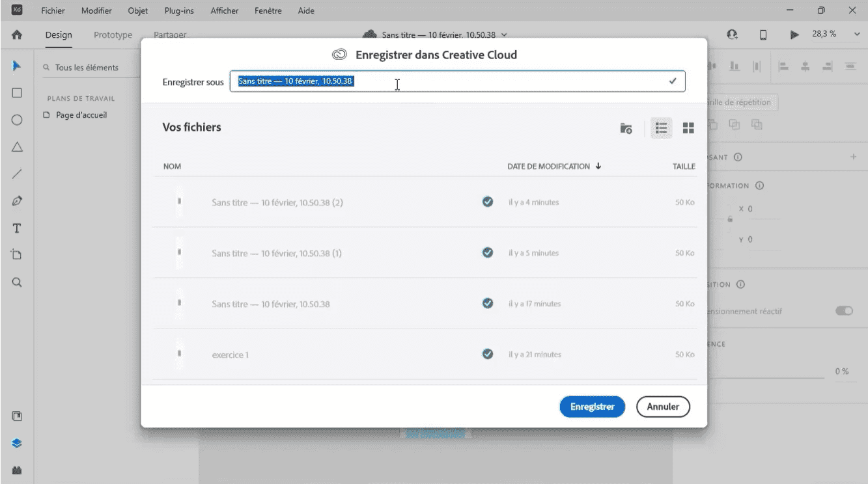Click "il y a 17 minutes" date cell
Screen dimensions: 868x484
coord(535,304)
